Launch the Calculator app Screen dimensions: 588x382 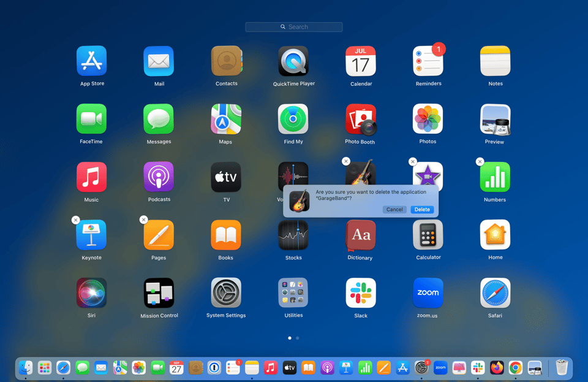click(428, 235)
